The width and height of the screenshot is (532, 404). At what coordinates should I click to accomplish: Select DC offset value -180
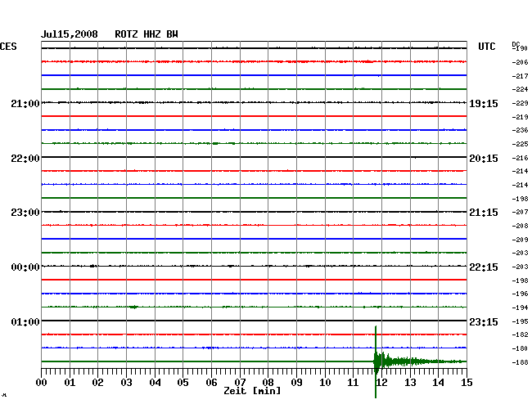click(520, 348)
